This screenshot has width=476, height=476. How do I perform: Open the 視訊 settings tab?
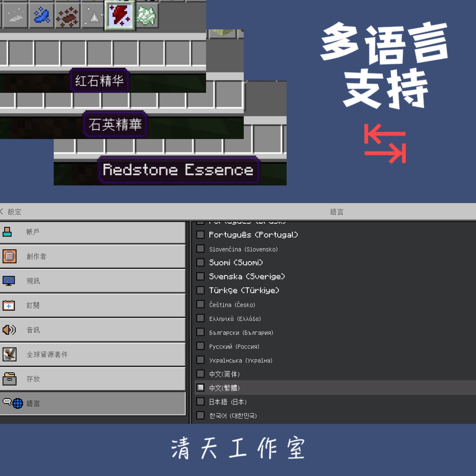(93, 281)
